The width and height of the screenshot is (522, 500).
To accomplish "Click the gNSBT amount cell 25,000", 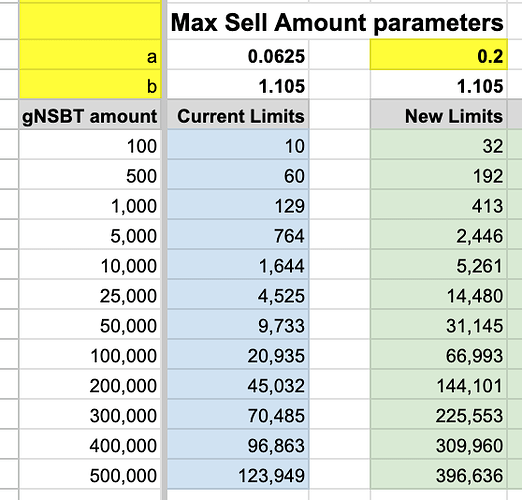I will coord(90,294).
